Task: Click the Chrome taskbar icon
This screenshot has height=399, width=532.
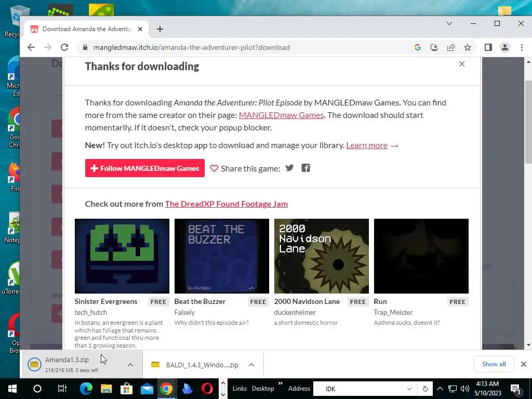Action: coord(166,389)
